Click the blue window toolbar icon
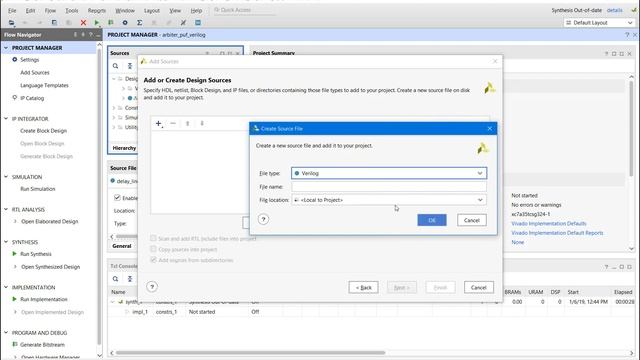Image resolution: width=640 pixels, height=360 pixels. pyautogui.click(x=198, y=23)
